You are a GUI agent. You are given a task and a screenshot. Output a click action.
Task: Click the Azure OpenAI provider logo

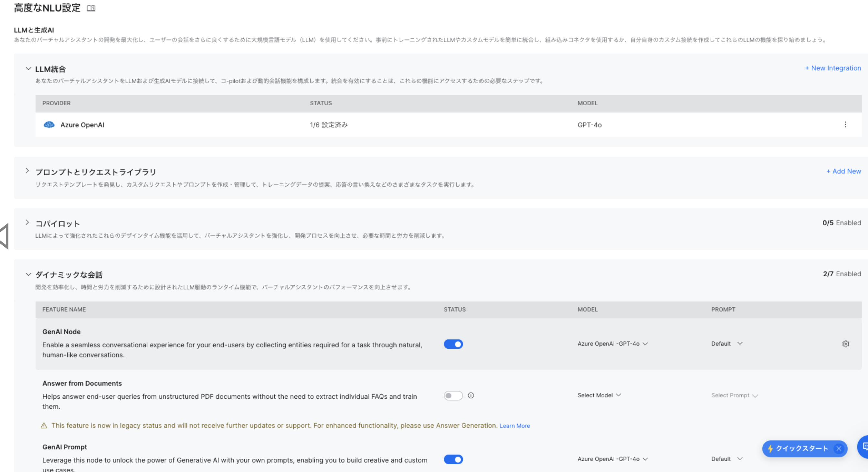pos(49,125)
